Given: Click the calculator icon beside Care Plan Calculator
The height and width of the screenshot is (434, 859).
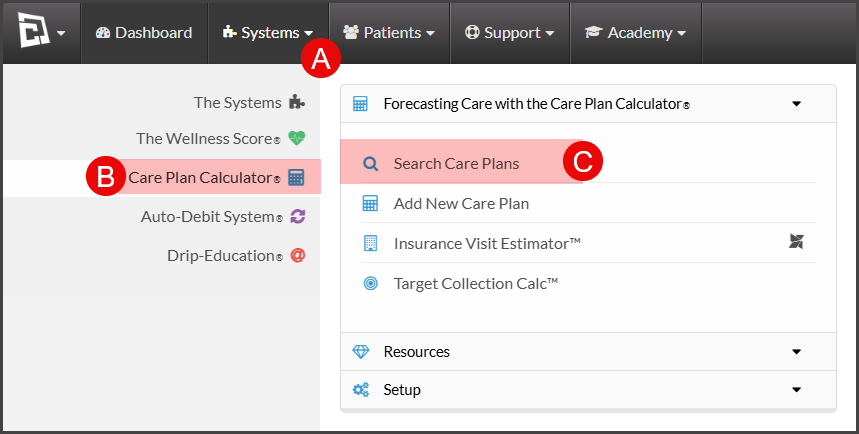Looking at the screenshot, I should pyautogui.click(x=296, y=178).
